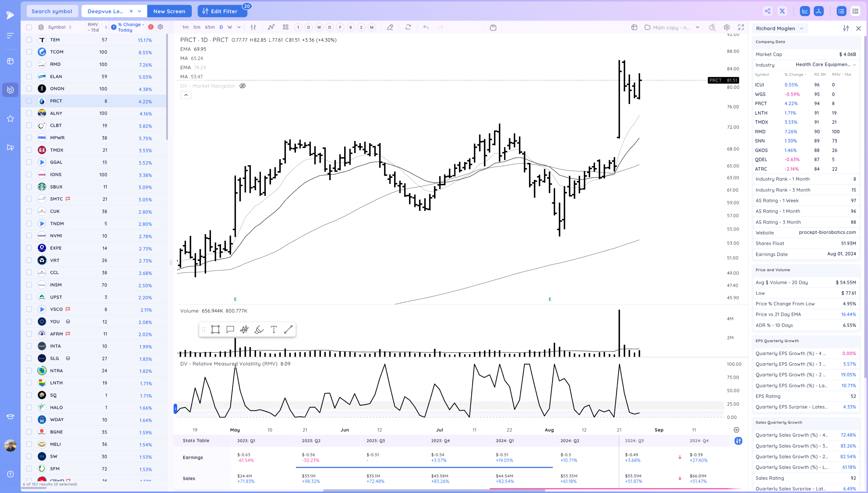Choose the trend line drawing tool

288,329
